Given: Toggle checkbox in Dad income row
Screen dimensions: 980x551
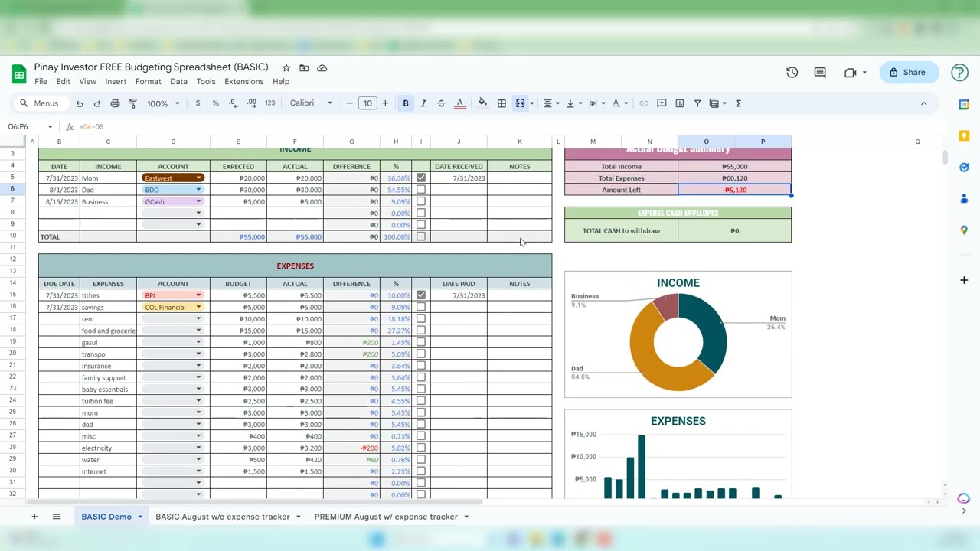Looking at the screenshot, I should point(420,190).
